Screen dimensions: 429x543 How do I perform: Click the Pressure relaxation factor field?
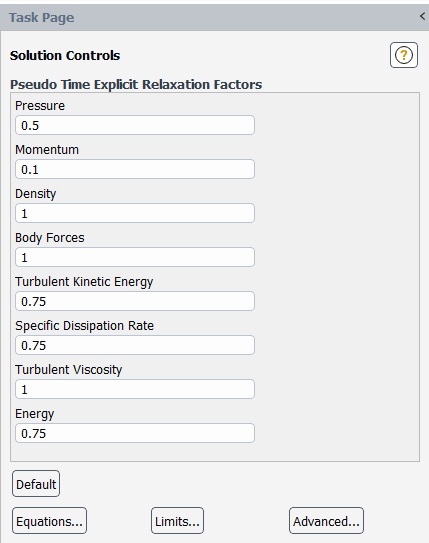pos(135,125)
